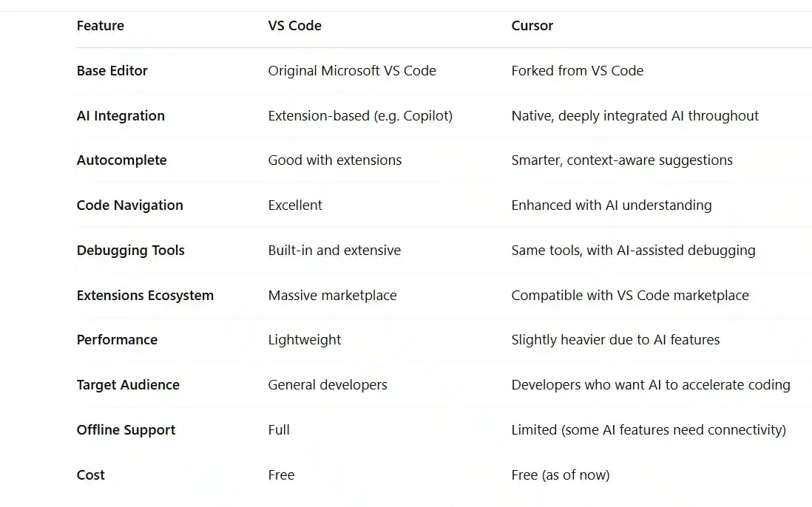This screenshot has height=507, width=812.
Task: Click the AI Integration row label
Action: click(121, 116)
